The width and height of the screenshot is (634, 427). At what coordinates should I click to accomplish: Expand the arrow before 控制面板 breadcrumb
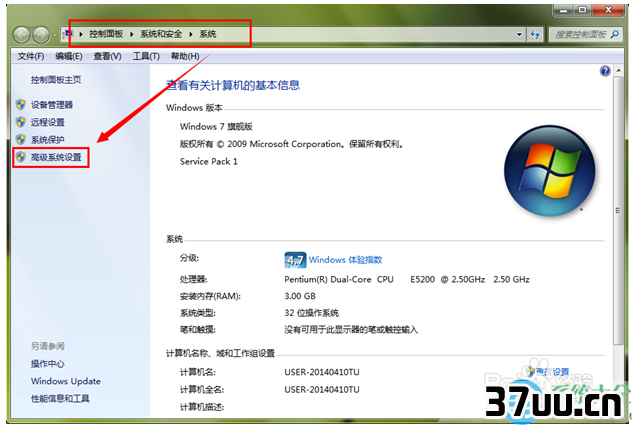pyautogui.click(x=81, y=34)
